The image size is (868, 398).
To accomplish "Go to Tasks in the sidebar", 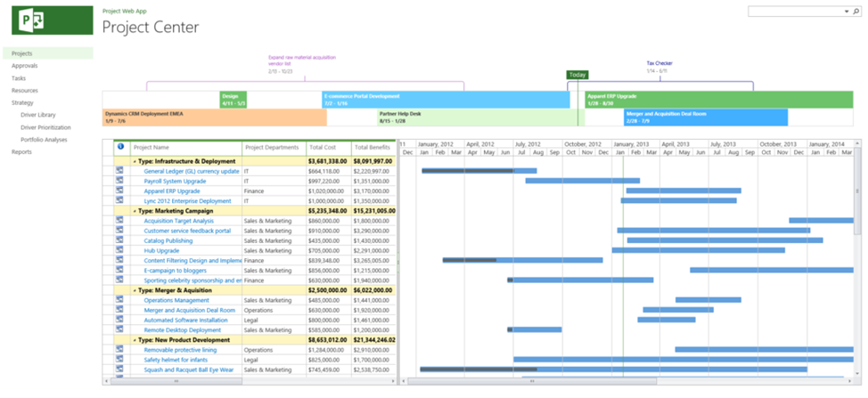I will [19, 78].
